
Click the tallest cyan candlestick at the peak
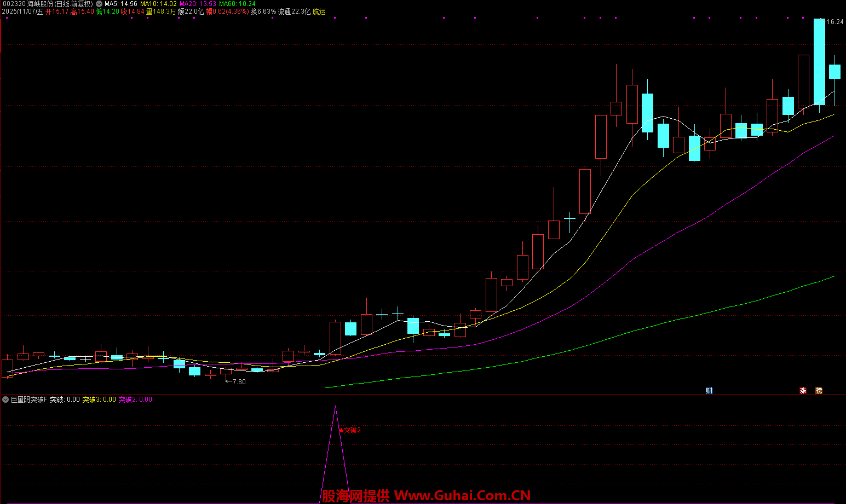coord(819,61)
